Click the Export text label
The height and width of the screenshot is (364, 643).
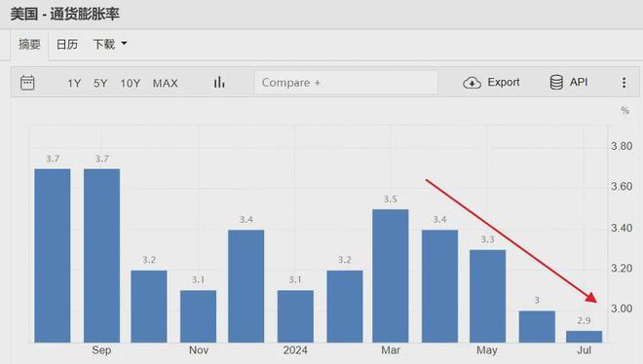coord(503,83)
